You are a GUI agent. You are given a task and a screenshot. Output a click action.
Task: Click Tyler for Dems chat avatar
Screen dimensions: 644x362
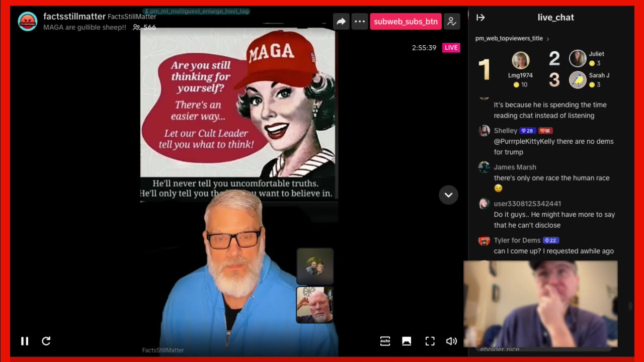click(x=484, y=241)
